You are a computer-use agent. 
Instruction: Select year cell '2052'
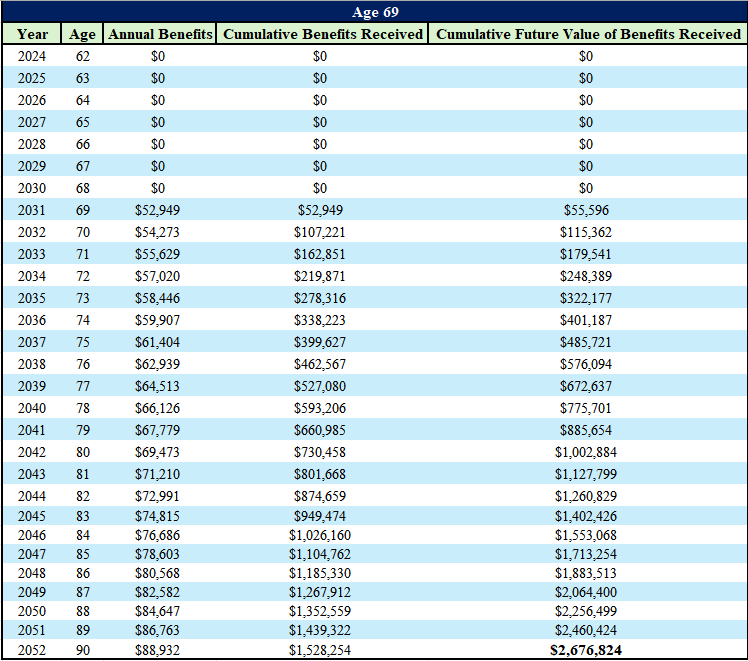click(x=31, y=650)
